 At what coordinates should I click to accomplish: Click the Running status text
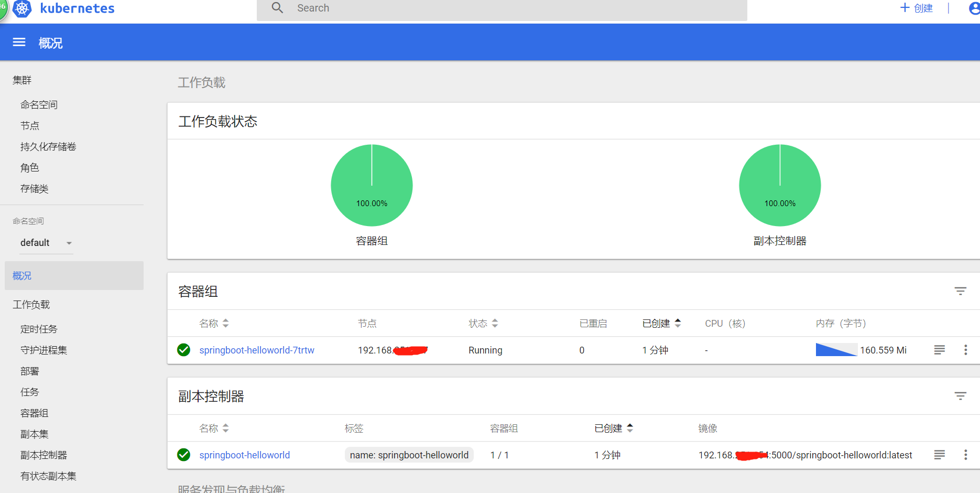pyautogui.click(x=485, y=350)
